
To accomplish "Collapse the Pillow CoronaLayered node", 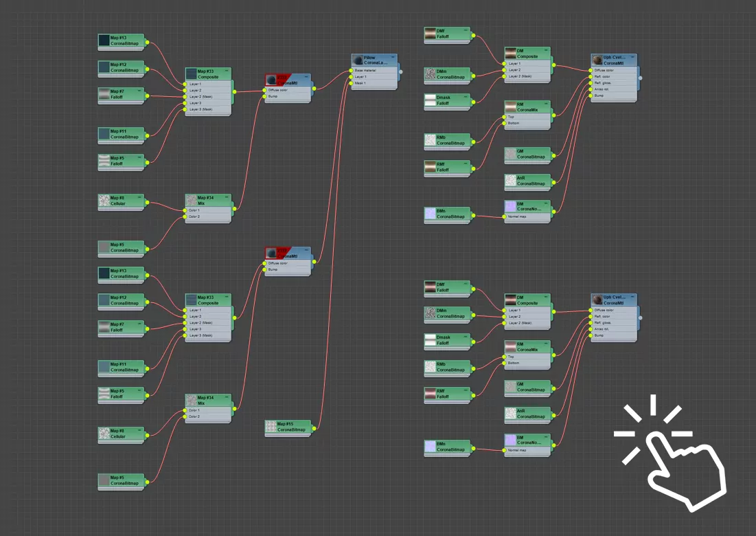I will pos(394,58).
